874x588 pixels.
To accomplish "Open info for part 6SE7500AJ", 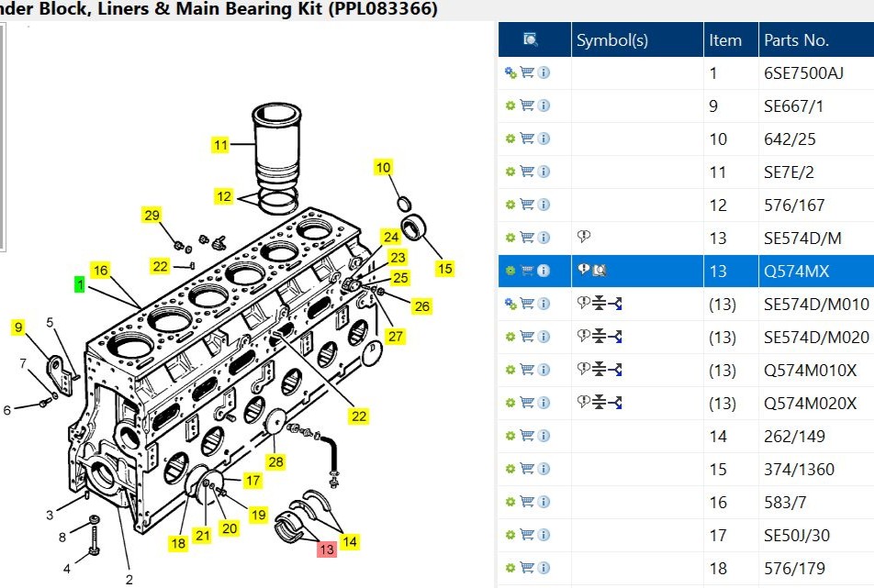I will pyautogui.click(x=543, y=72).
